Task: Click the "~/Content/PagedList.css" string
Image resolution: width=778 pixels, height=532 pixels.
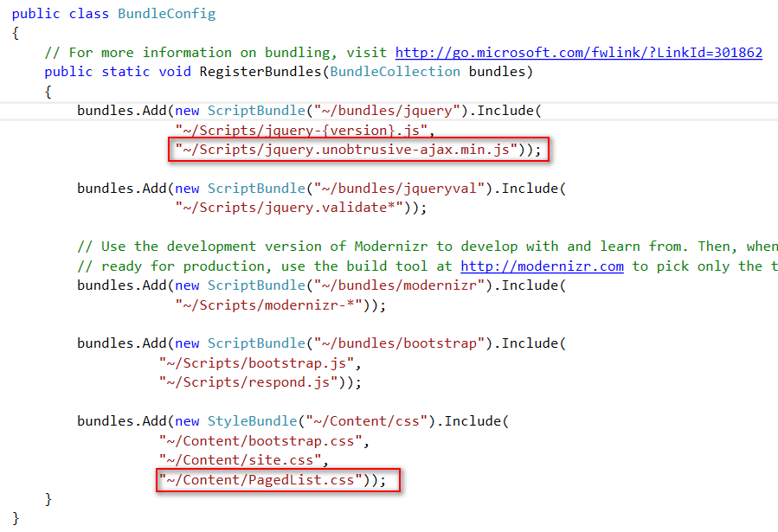Action: point(260,480)
